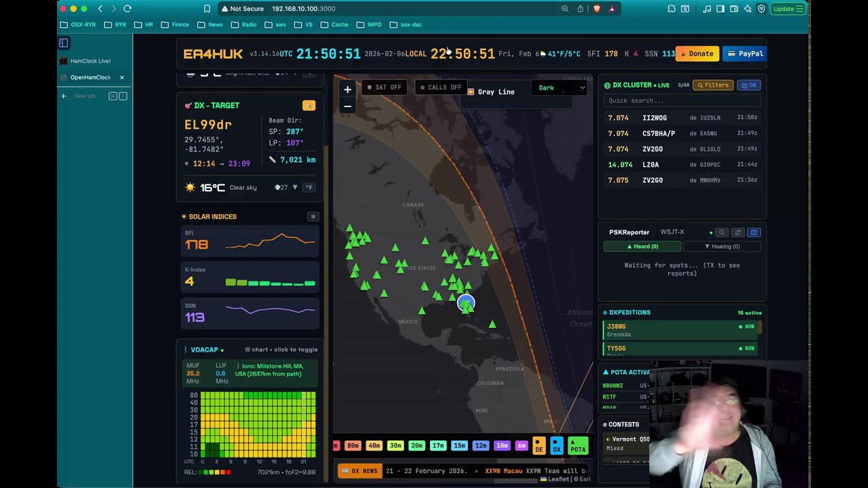Image resolution: width=868 pixels, height=488 pixels.
Task: Focus the DX Cluster quick search field
Action: tap(682, 101)
